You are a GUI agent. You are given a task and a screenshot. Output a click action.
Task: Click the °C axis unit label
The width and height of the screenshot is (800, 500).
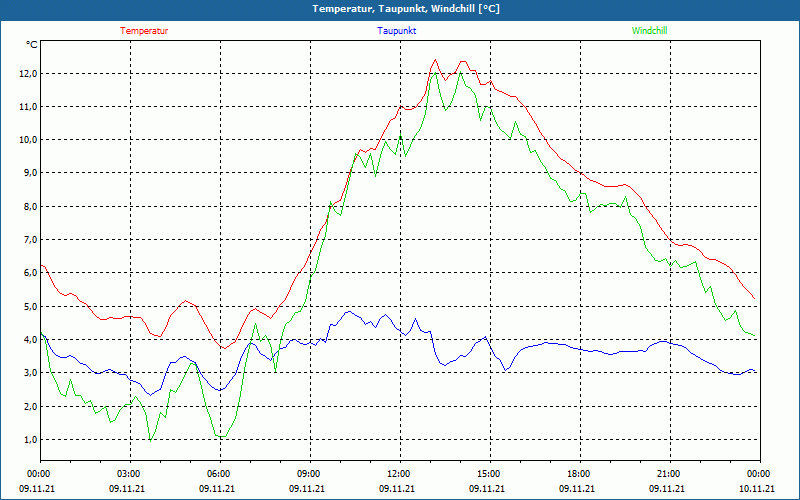tap(32, 45)
